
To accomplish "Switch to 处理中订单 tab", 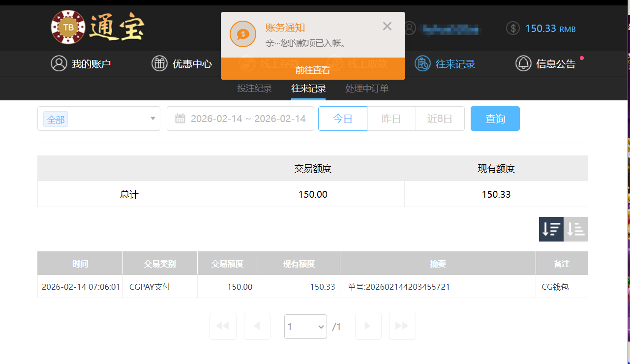I will pos(366,89).
